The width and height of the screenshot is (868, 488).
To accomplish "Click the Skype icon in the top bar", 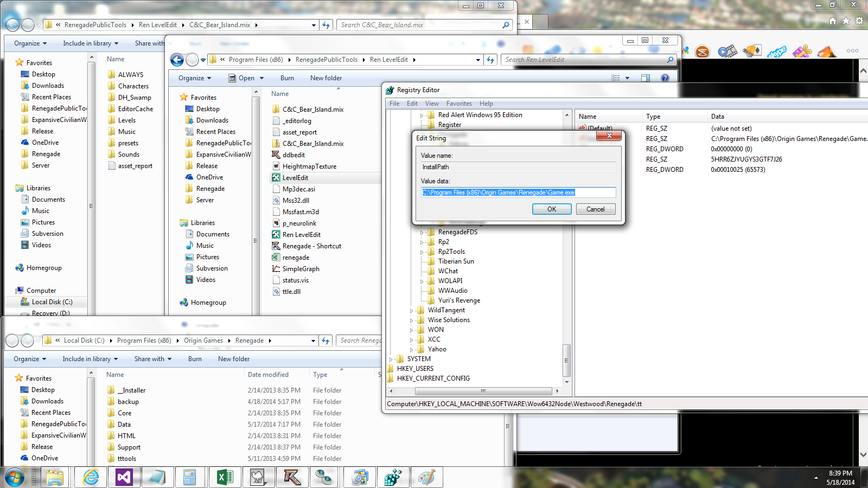I will pyautogui.click(x=777, y=52).
